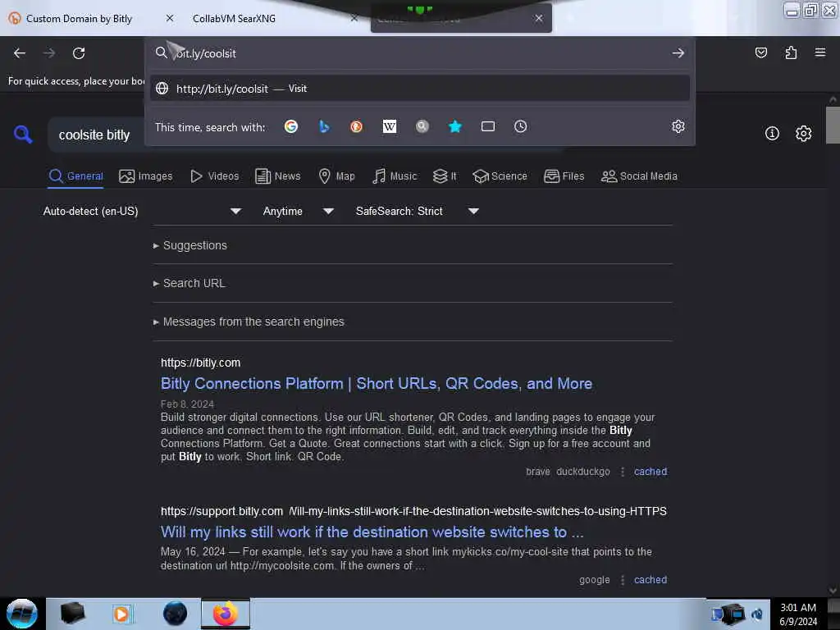Select the Files search category
This screenshot has height=630, width=840.
tap(564, 176)
